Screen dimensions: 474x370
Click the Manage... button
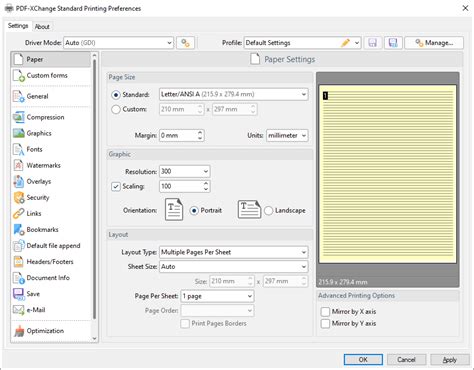(x=434, y=43)
